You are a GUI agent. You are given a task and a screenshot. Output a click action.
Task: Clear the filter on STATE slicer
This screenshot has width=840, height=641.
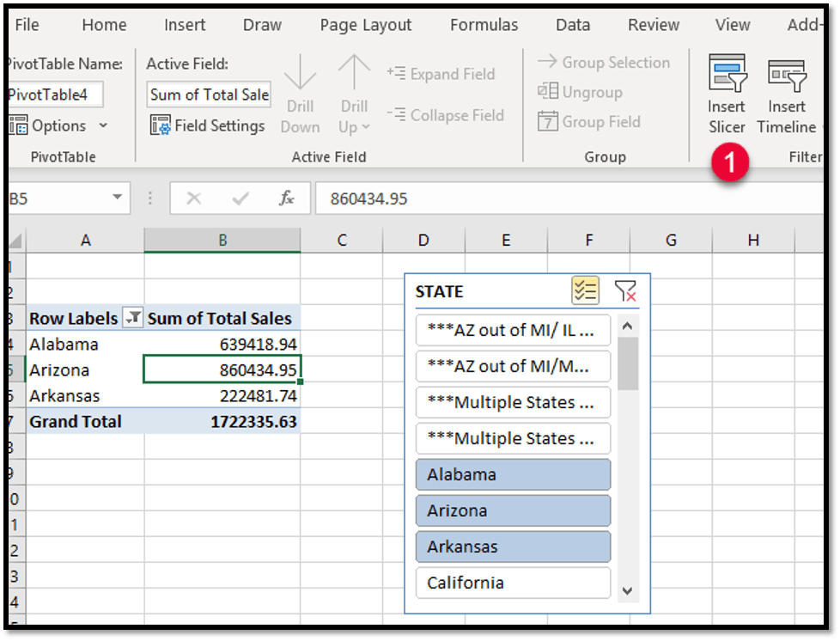(625, 291)
